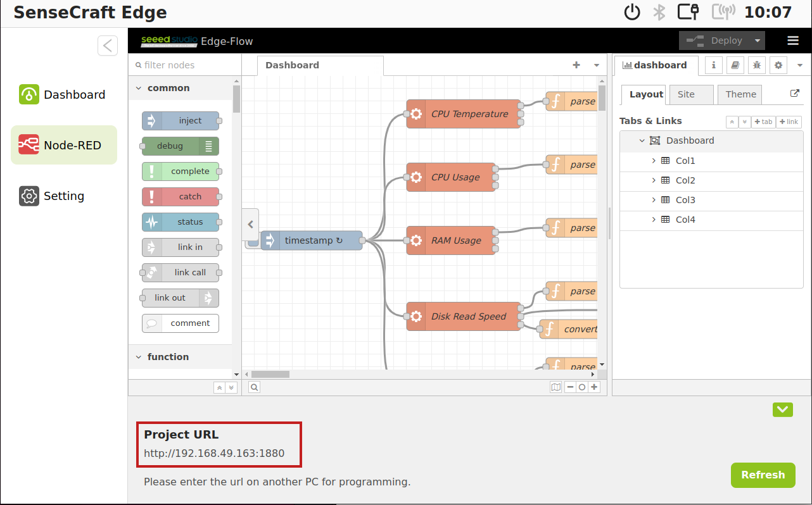Open the help book sidebar icon

coord(735,65)
